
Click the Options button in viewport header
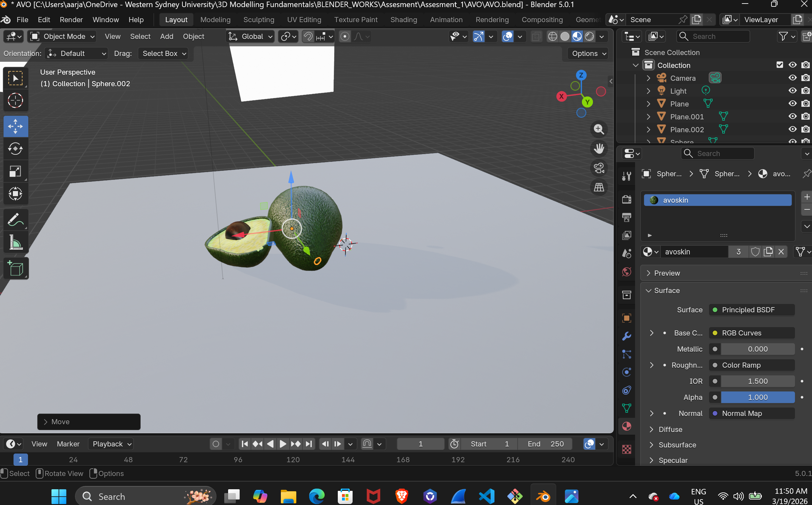(588, 53)
